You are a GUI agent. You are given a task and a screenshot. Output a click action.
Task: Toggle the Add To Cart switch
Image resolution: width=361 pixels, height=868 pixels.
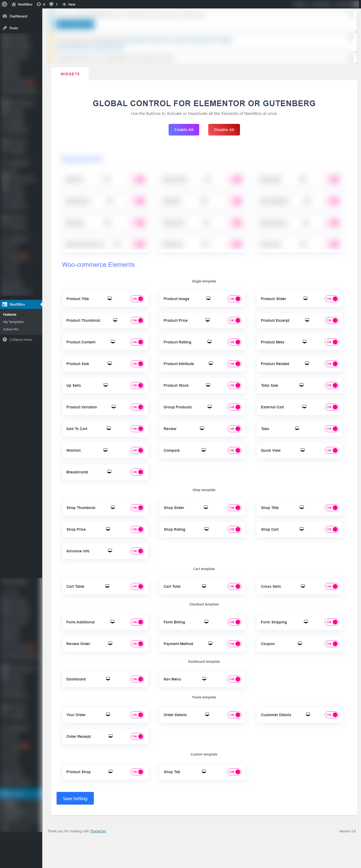137,429
